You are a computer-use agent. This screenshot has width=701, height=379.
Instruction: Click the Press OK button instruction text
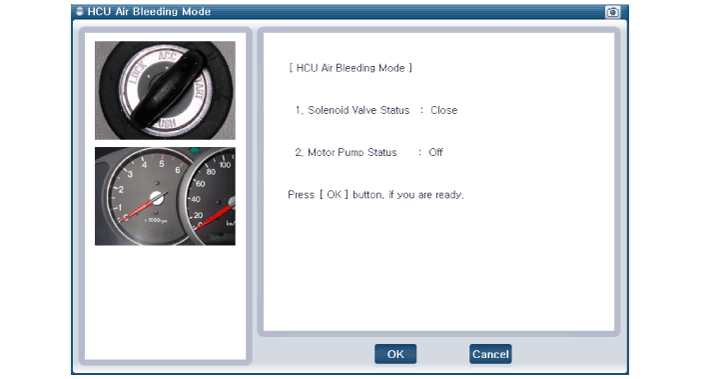pyautogui.click(x=376, y=195)
